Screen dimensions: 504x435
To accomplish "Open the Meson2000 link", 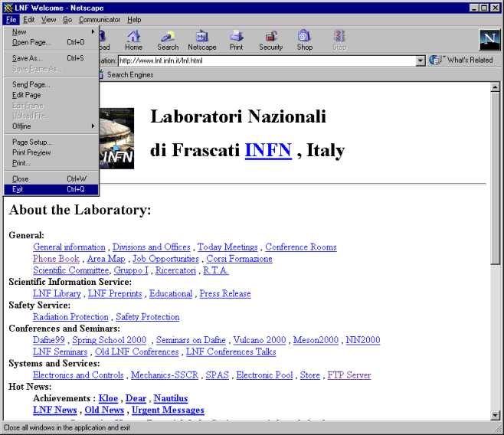I will pos(316,340).
